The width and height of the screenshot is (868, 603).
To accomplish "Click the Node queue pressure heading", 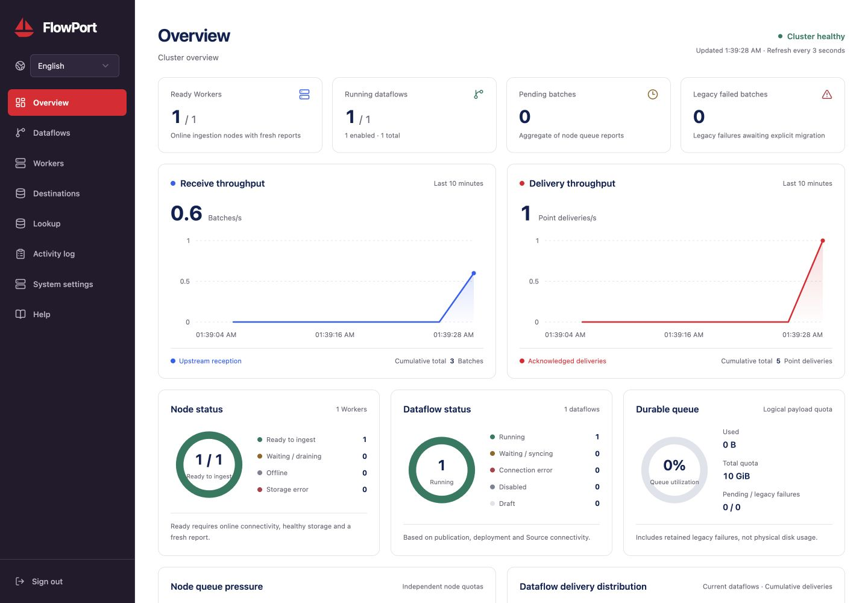I will (216, 587).
